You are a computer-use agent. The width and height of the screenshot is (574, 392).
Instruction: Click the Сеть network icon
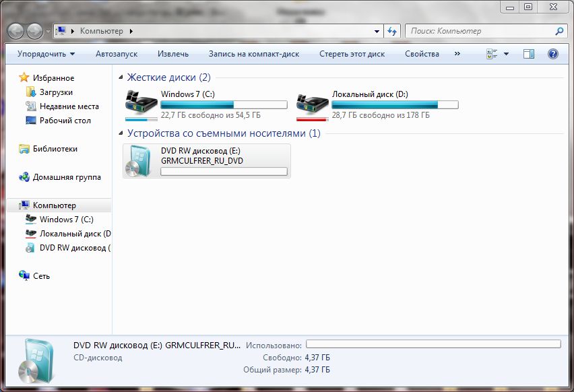(24, 275)
